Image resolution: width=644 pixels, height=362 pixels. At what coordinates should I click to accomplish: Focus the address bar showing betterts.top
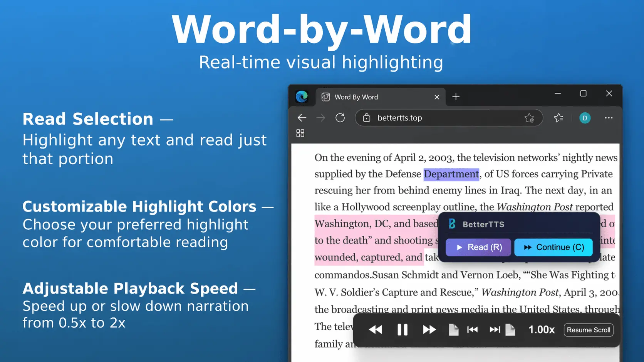449,118
